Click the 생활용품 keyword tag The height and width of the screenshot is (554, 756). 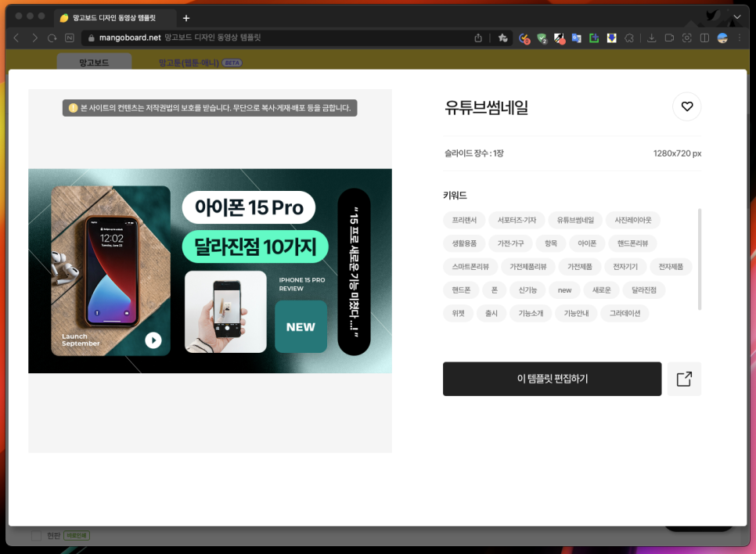click(464, 243)
